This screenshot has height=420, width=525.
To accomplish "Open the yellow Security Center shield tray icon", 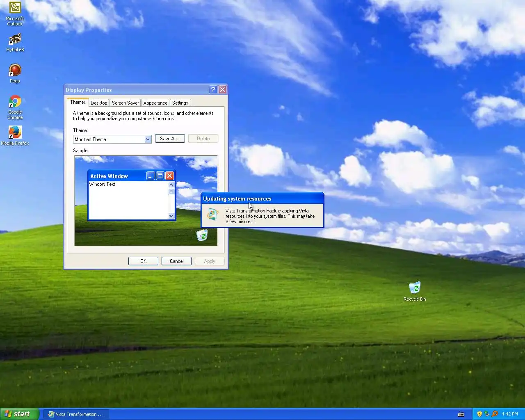I will [x=479, y=414].
